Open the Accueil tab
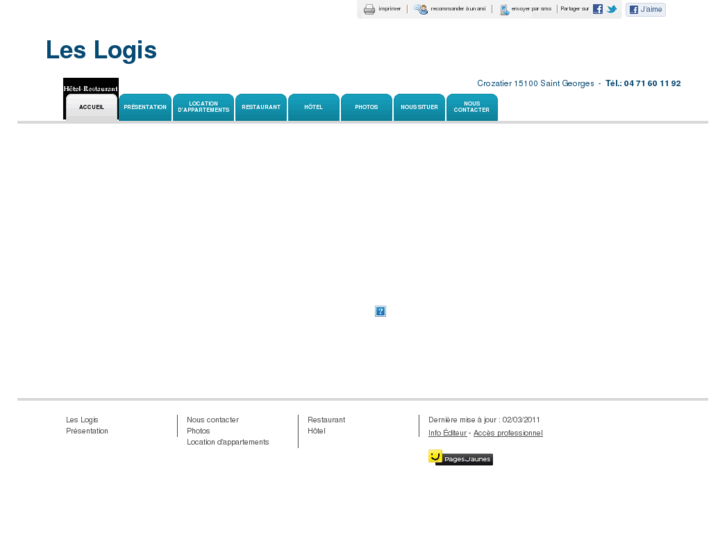The height and width of the screenshot is (545, 727). click(x=91, y=107)
